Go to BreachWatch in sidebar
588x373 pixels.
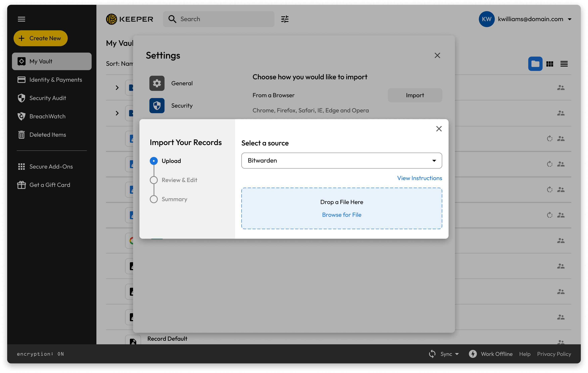(47, 116)
